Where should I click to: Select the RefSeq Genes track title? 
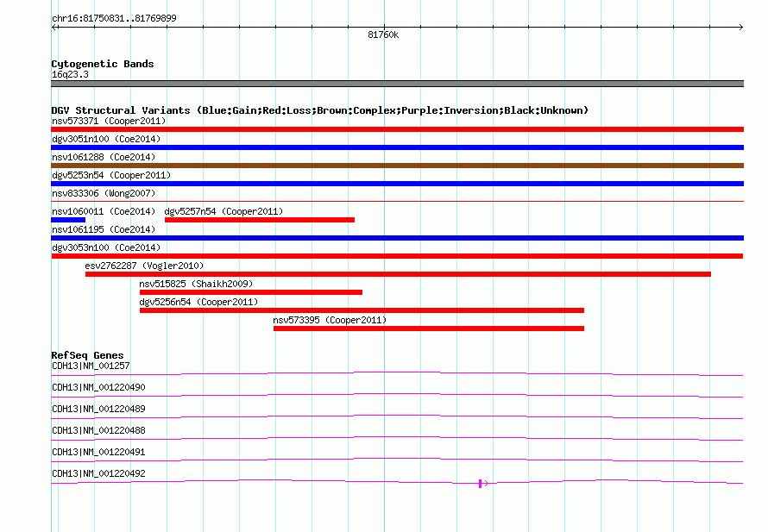tap(87, 355)
